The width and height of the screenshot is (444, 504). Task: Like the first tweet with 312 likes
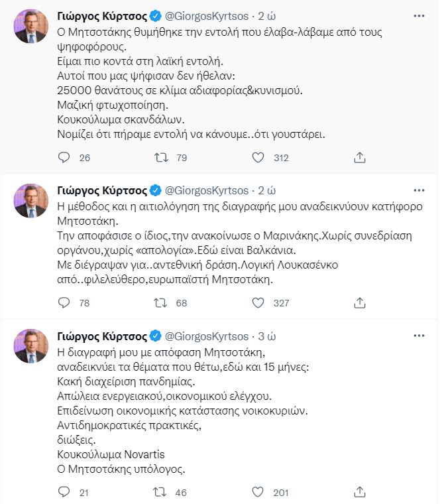pyautogui.click(x=260, y=157)
